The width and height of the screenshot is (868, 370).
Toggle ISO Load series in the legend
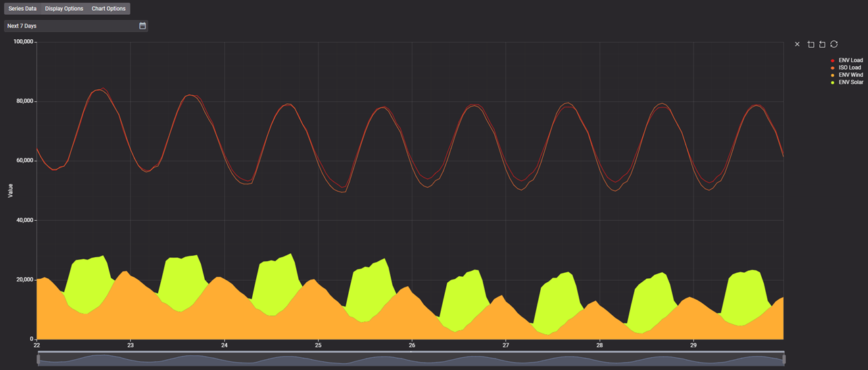[x=850, y=68]
